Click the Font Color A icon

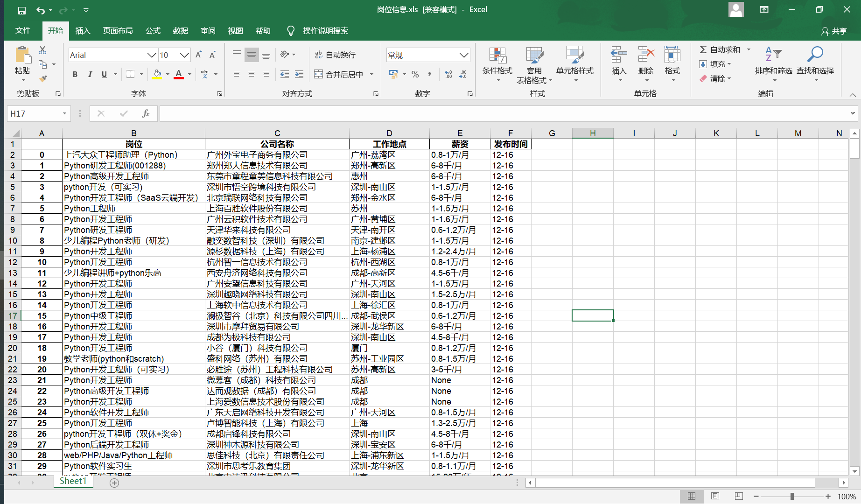(x=179, y=74)
